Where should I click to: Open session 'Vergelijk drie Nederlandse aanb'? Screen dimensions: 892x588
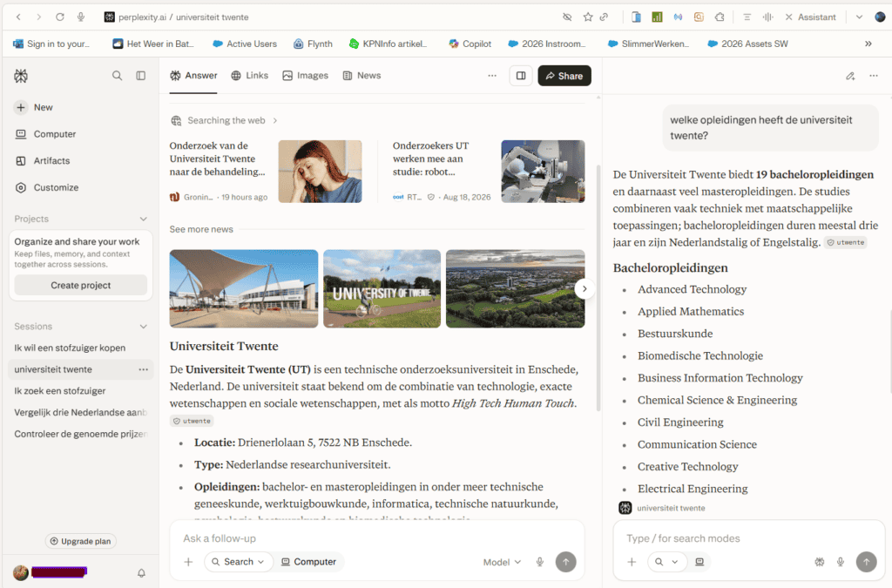[x=80, y=413]
